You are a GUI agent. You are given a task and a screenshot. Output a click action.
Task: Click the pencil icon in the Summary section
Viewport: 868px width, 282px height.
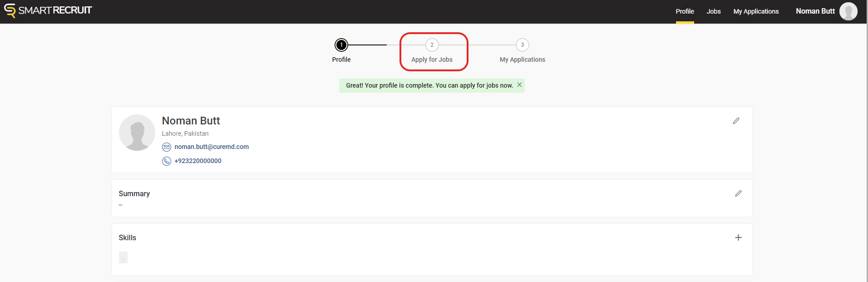point(738,193)
